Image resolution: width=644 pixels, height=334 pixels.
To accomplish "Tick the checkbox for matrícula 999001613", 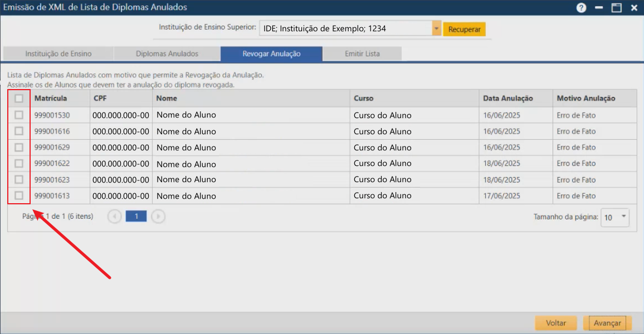I will pyautogui.click(x=19, y=195).
